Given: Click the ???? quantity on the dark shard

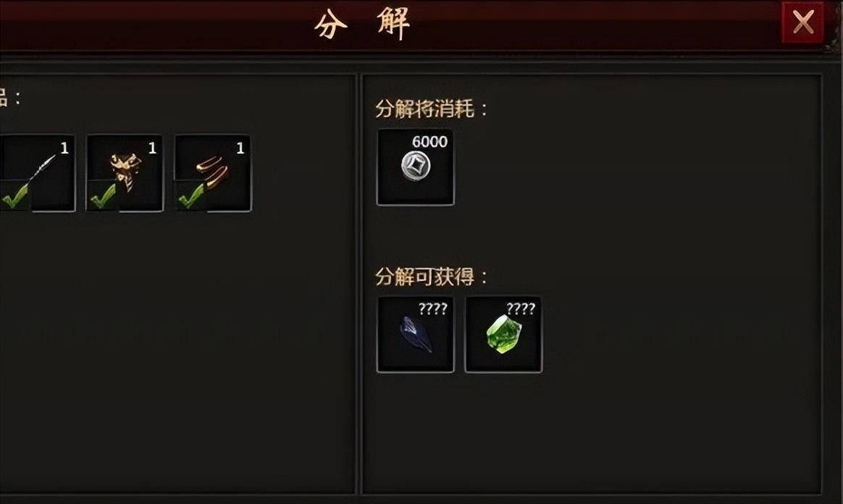Looking at the screenshot, I should pyautogui.click(x=433, y=309).
